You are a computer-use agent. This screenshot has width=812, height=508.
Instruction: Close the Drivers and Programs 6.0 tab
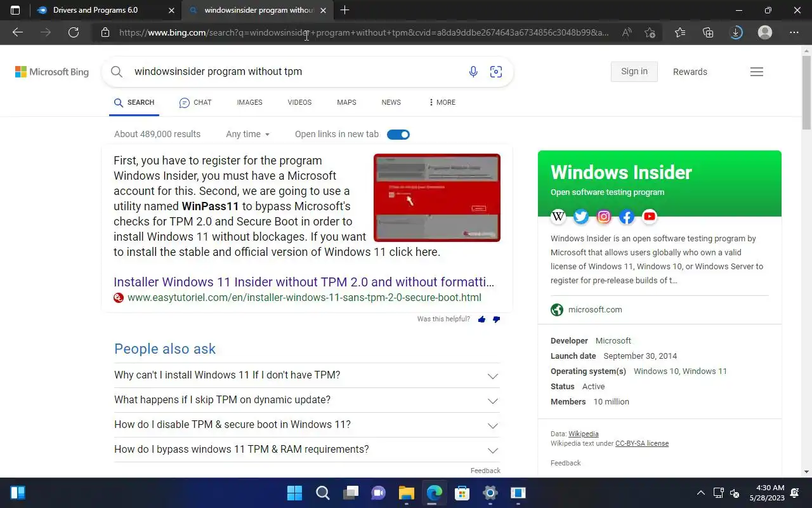[171, 10]
